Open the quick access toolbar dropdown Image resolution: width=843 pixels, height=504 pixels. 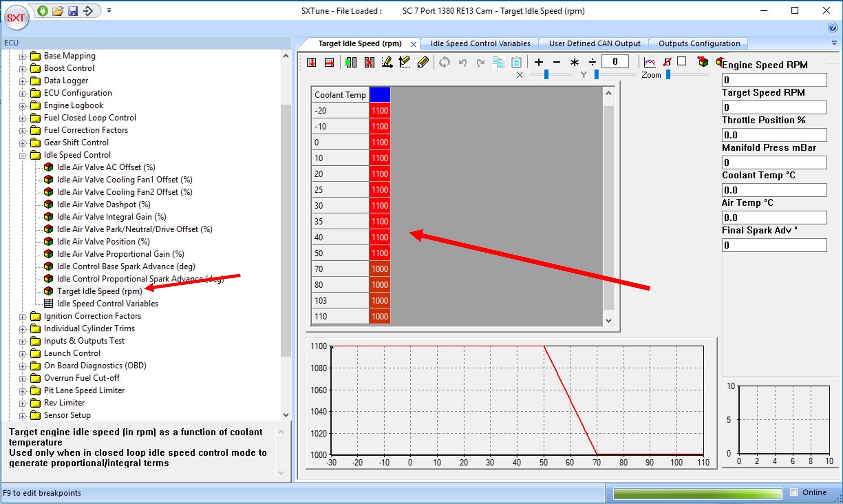(x=109, y=10)
